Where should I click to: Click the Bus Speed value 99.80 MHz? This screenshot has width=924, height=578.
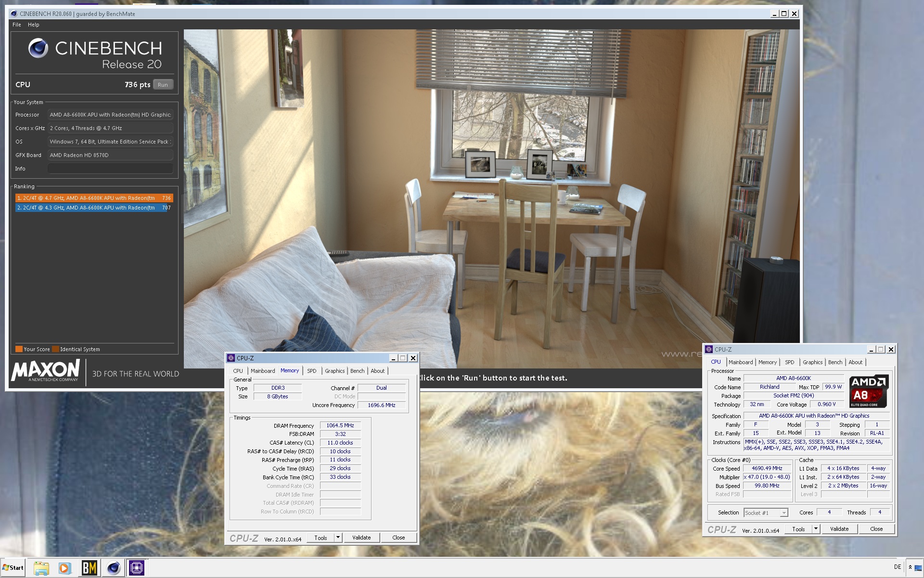pos(767,486)
